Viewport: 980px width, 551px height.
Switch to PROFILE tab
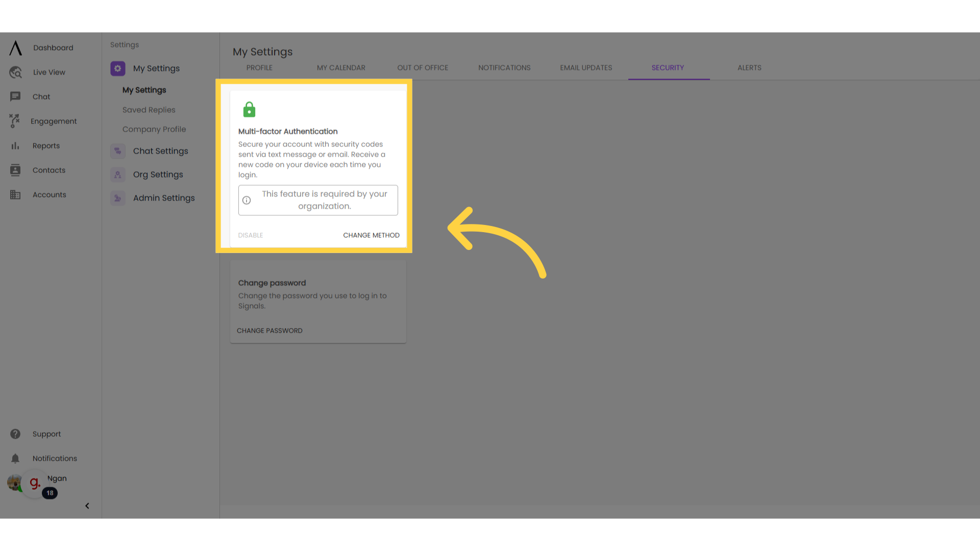[x=258, y=67]
